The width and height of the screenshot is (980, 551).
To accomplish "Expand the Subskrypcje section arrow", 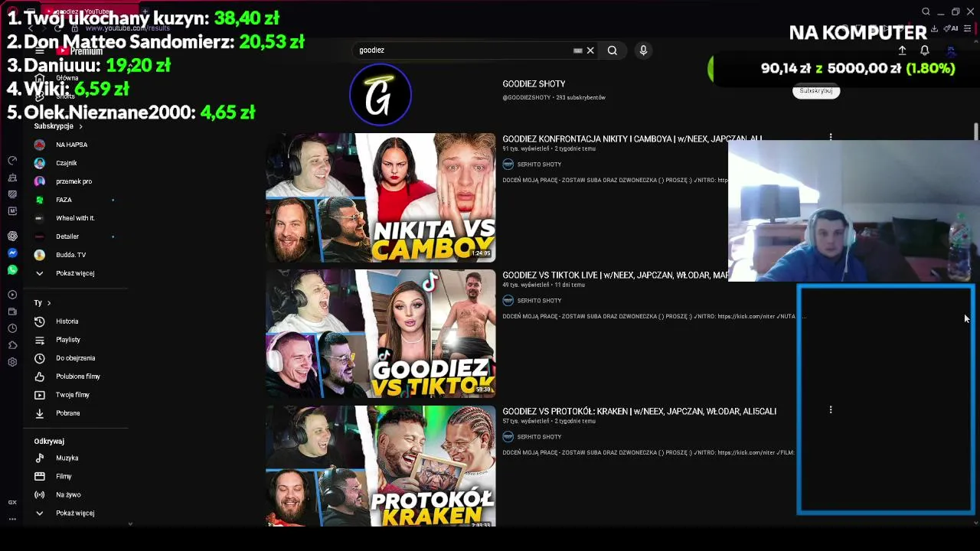I will tap(80, 126).
